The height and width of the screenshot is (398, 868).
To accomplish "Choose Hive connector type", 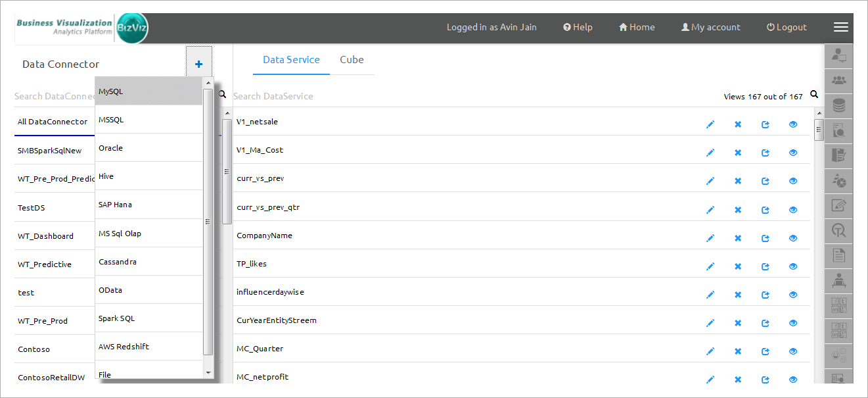I will 149,176.
